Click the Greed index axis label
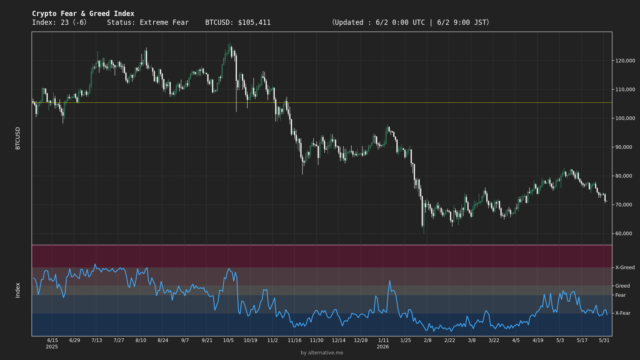Screen dimensions: 640x360 pos(622,286)
